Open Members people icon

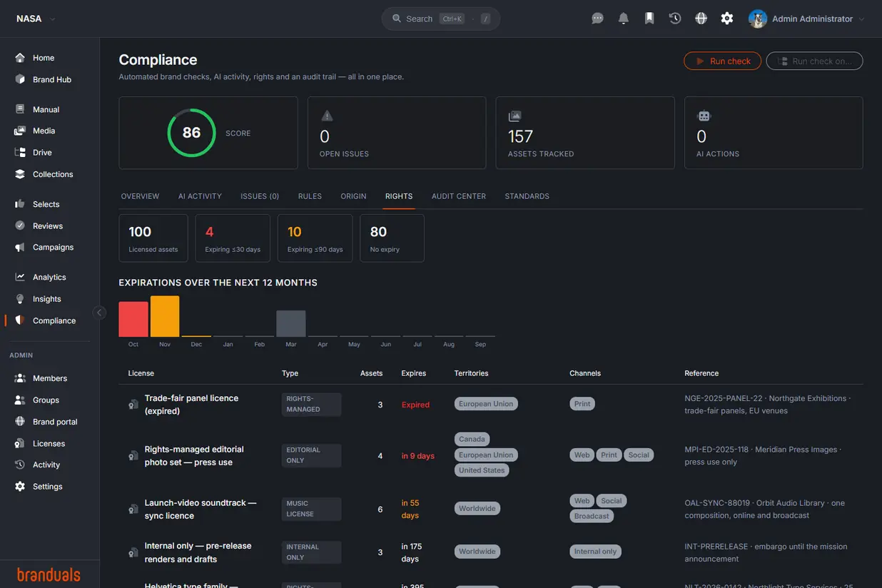click(20, 378)
